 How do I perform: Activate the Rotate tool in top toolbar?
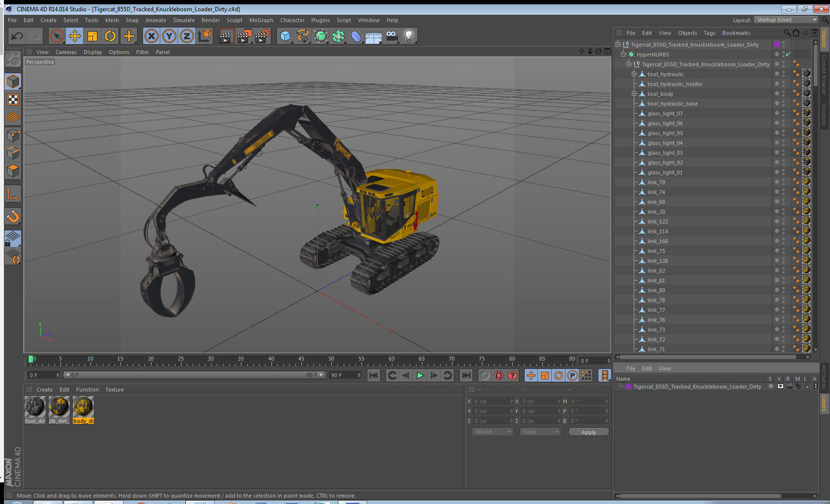click(111, 36)
